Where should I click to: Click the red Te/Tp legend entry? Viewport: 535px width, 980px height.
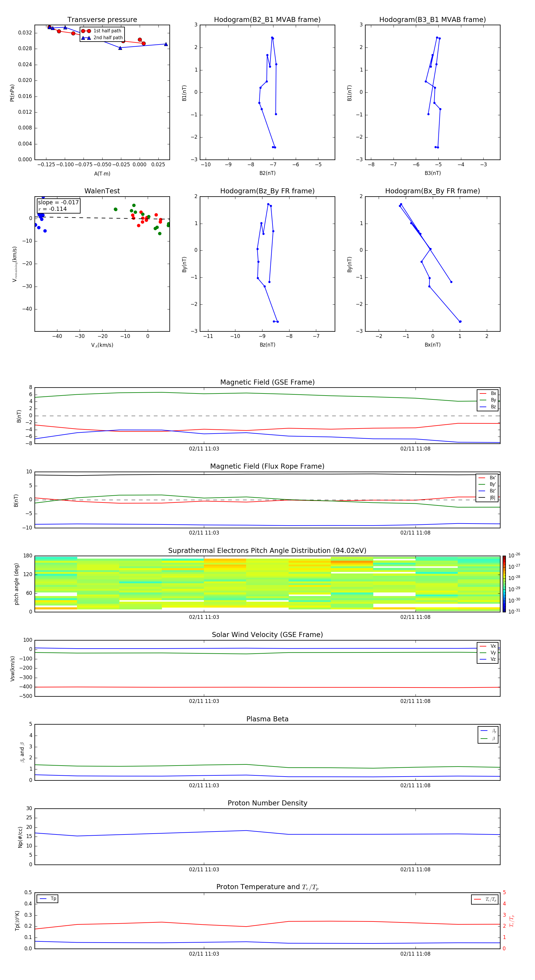click(x=485, y=899)
